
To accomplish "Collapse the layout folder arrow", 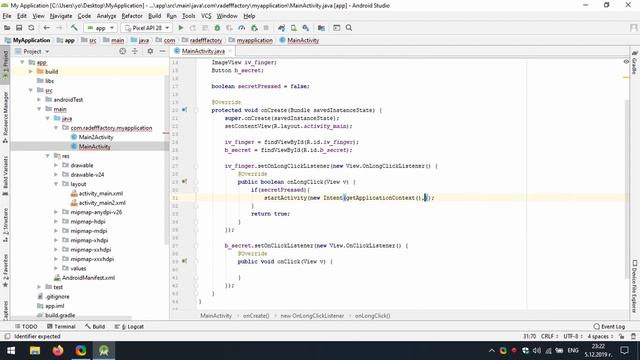I will coord(56,184).
